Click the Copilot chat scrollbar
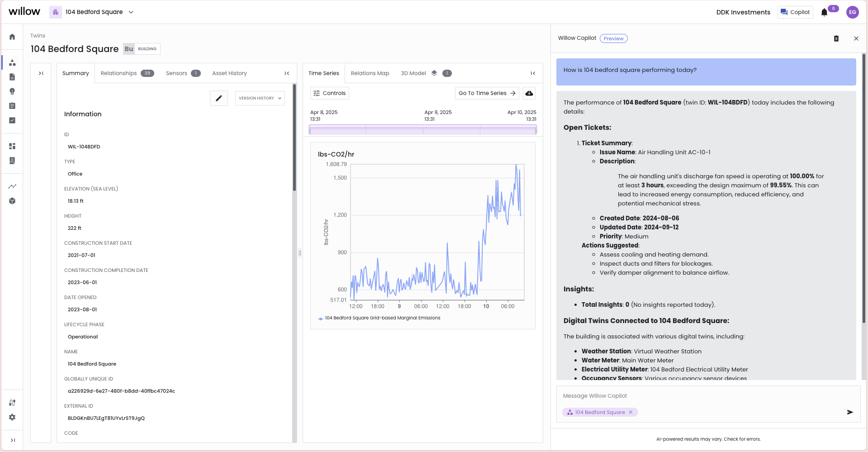 [863, 188]
